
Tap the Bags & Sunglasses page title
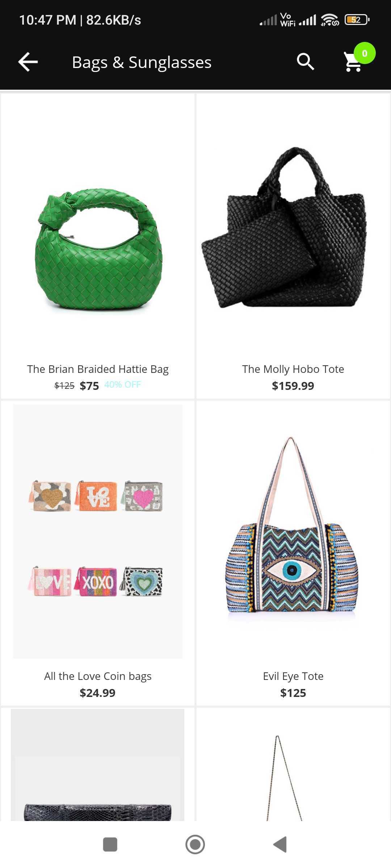click(x=142, y=62)
